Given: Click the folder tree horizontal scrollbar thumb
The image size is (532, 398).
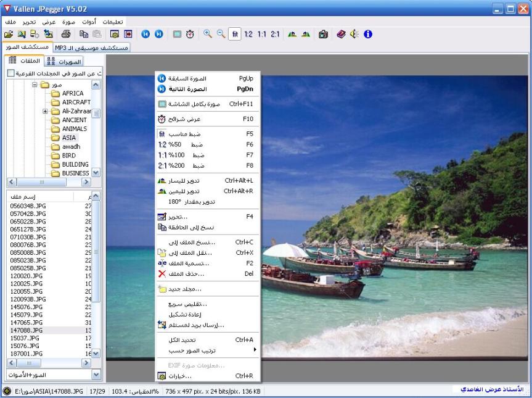Looking at the screenshot, I should pos(42,182).
